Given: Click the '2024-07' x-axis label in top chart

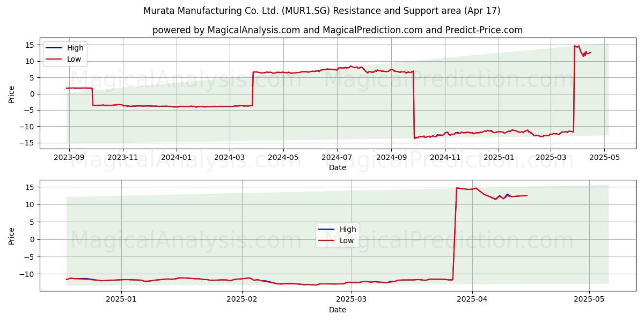Looking at the screenshot, I should click(337, 157).
